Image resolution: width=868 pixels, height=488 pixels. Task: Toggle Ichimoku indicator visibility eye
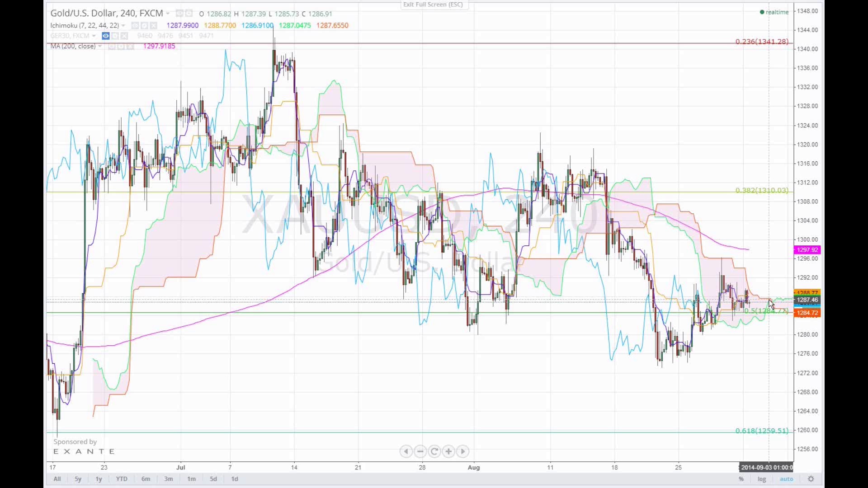coord(135,26)
